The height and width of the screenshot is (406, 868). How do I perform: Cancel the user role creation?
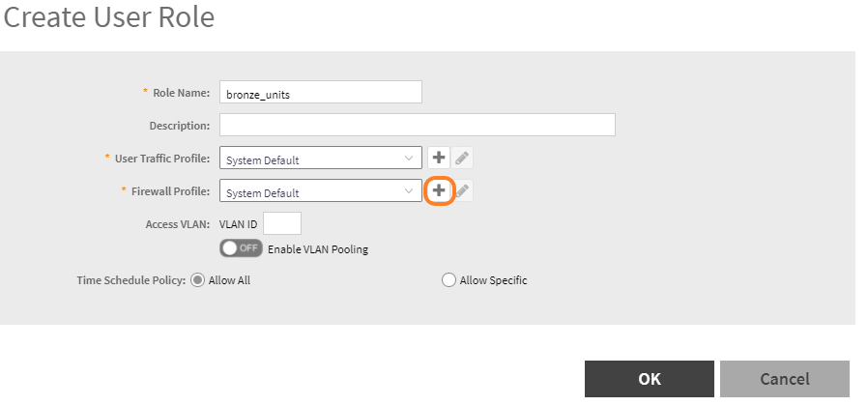pyautogui.click(x=784, y=379)
